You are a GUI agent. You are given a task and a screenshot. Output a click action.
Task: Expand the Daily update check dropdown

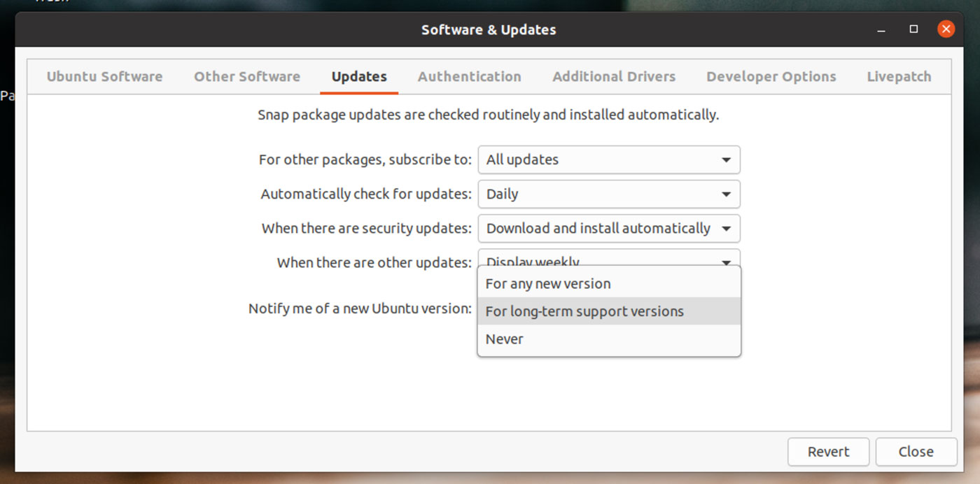[x=609, y=194]
